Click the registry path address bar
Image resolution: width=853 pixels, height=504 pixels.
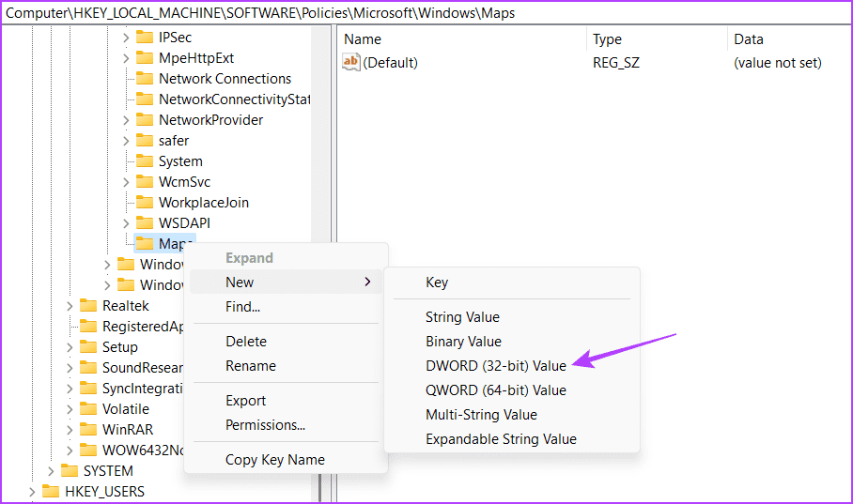point(426,13)
